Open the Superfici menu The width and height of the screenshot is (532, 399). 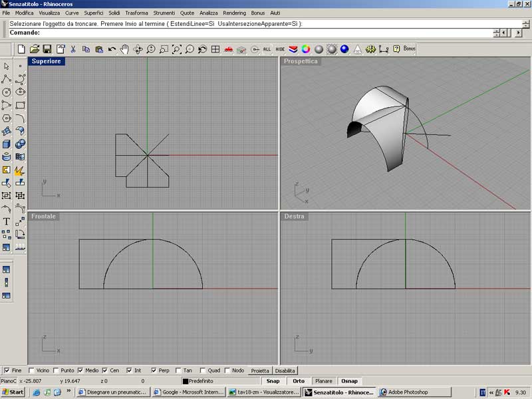pos(94,13)
